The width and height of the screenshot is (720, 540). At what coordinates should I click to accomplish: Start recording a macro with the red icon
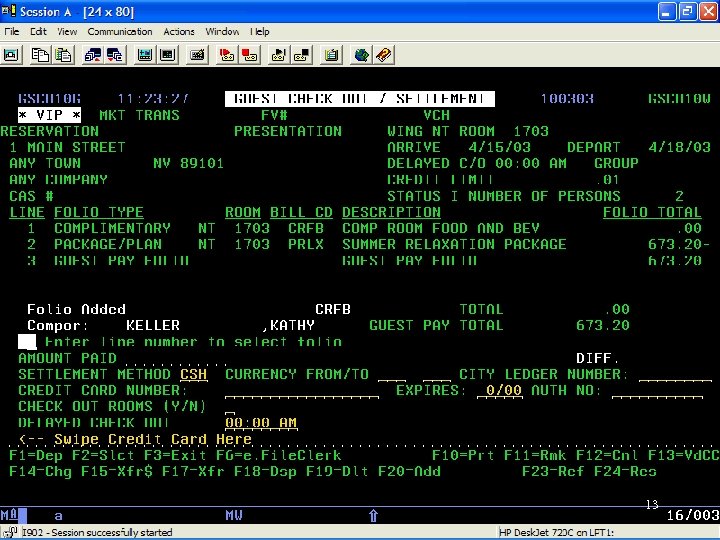[227, 55]
